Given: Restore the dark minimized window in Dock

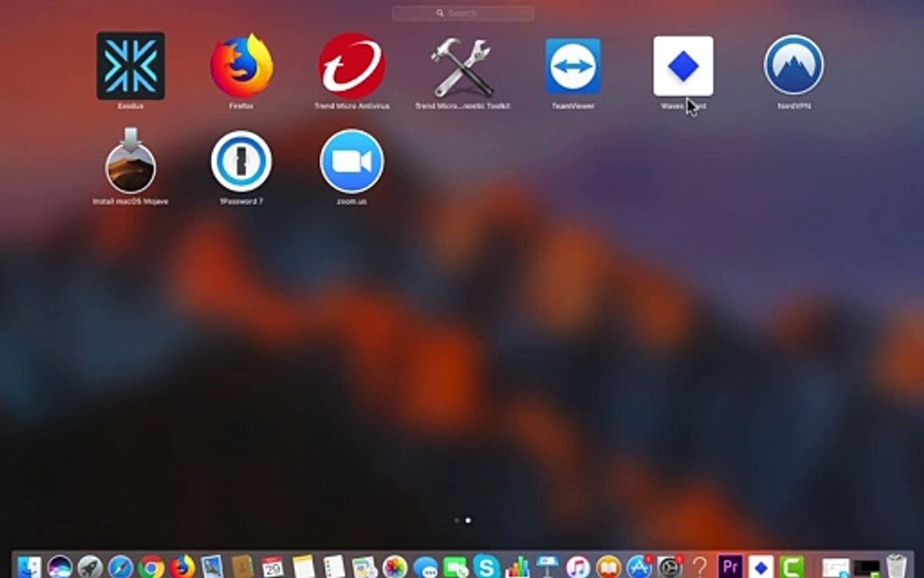Looking at the screenshot, I should coord(865,568).
